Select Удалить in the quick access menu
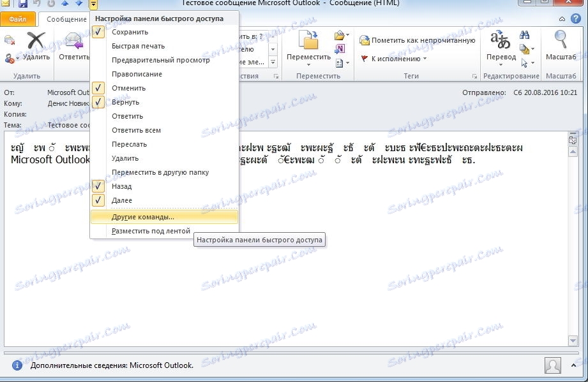Image resolution: width=588 pixels, height=382 pixels. (x=164, y=158)
